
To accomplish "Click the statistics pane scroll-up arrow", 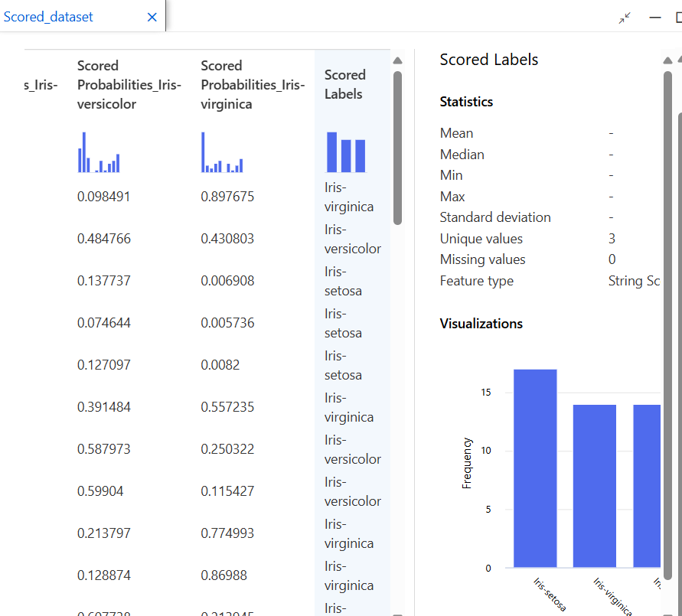I will [x=667, y=60].
